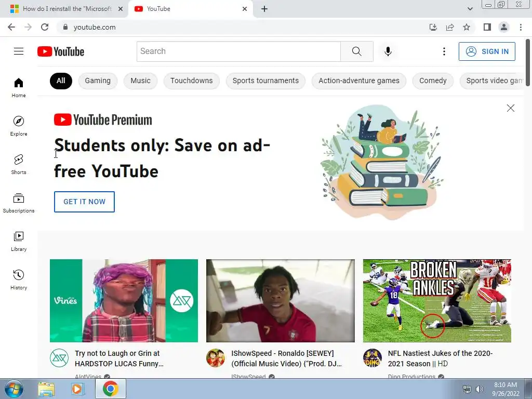The width and height of the screenshot is (532, 399).
Task: Open the volume speaker tray icon
Action: coord(479,389)
